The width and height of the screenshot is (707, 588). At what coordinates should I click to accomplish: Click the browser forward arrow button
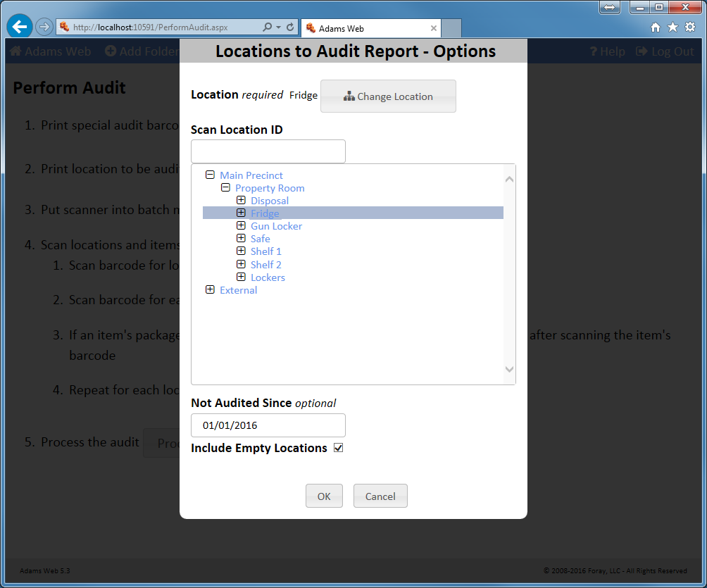44,27
